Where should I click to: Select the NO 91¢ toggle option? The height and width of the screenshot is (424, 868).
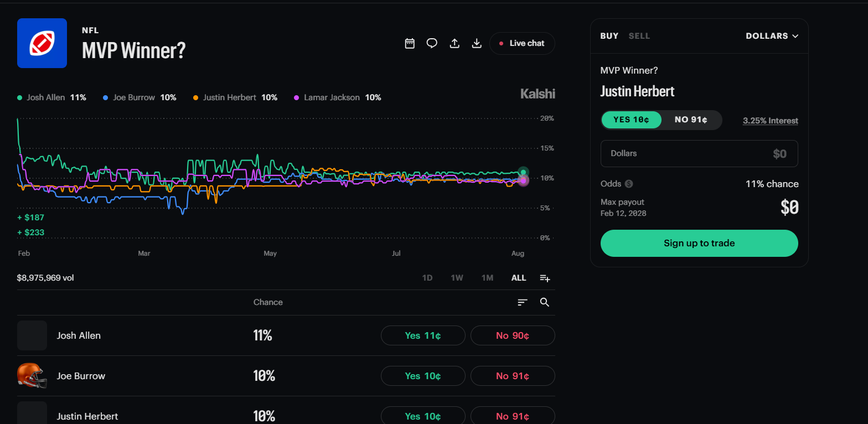pyautogui.click(x=691, y=120)
